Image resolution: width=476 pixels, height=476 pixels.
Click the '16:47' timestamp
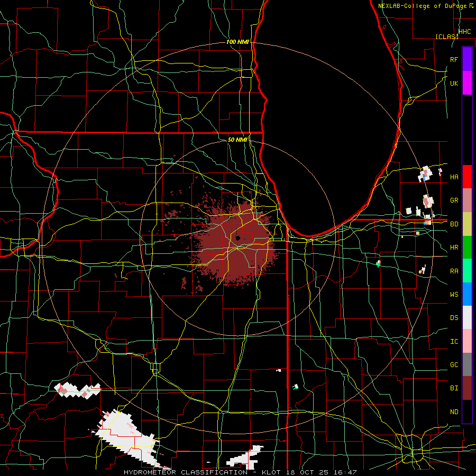click(346, 472)
